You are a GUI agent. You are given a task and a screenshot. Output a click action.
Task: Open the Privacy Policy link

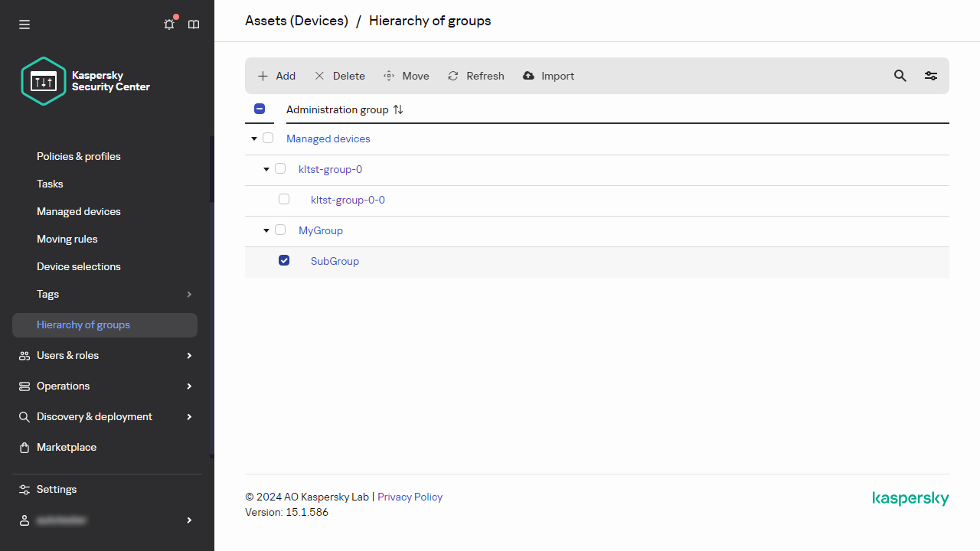(410, 497)
